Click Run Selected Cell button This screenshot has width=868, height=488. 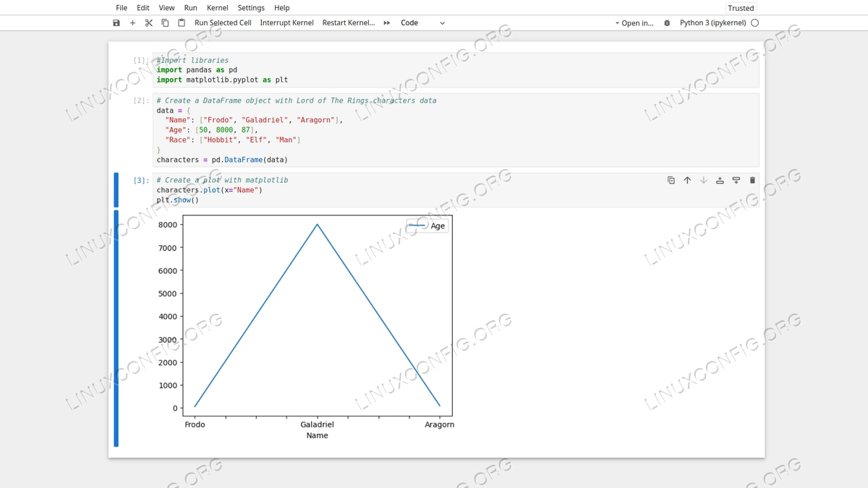pos(223,23)
